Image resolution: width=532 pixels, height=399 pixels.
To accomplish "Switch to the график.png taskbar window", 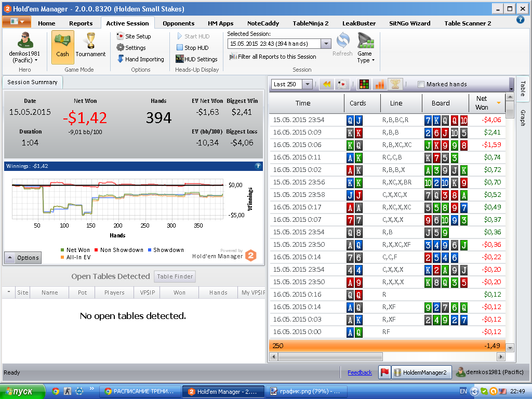I will point(307,392).
